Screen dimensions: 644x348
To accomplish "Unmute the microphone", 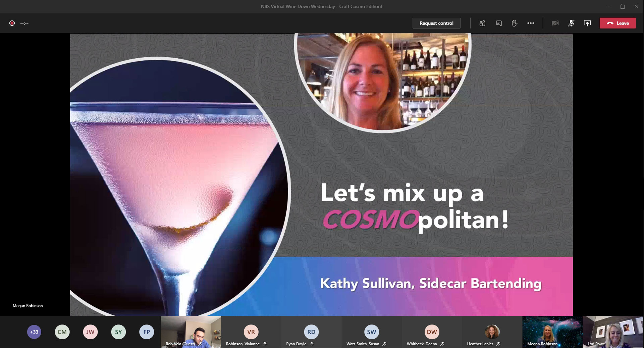I will 571,23.
